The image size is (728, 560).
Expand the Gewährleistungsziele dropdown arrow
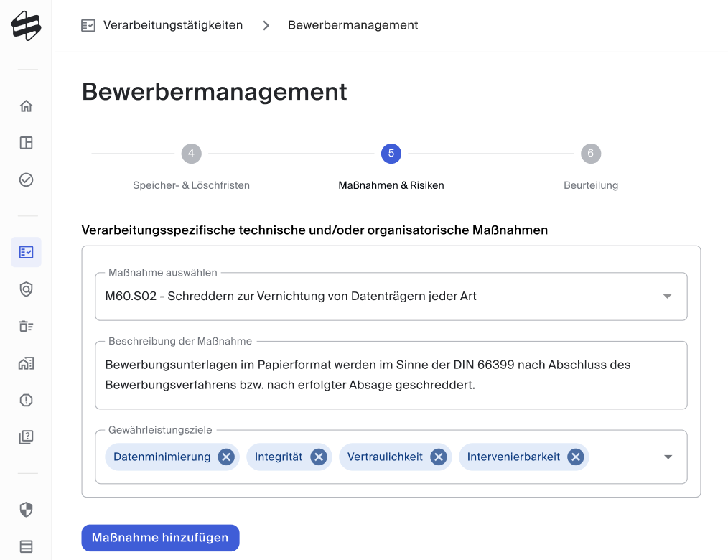point(668,457)
